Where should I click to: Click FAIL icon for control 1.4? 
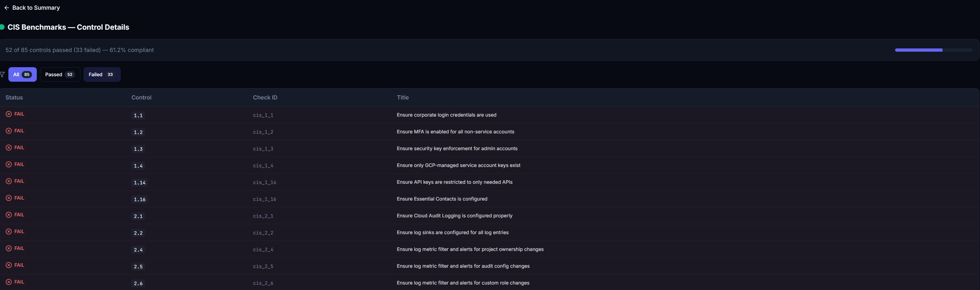pyautogui.click(x=9, y=164)
